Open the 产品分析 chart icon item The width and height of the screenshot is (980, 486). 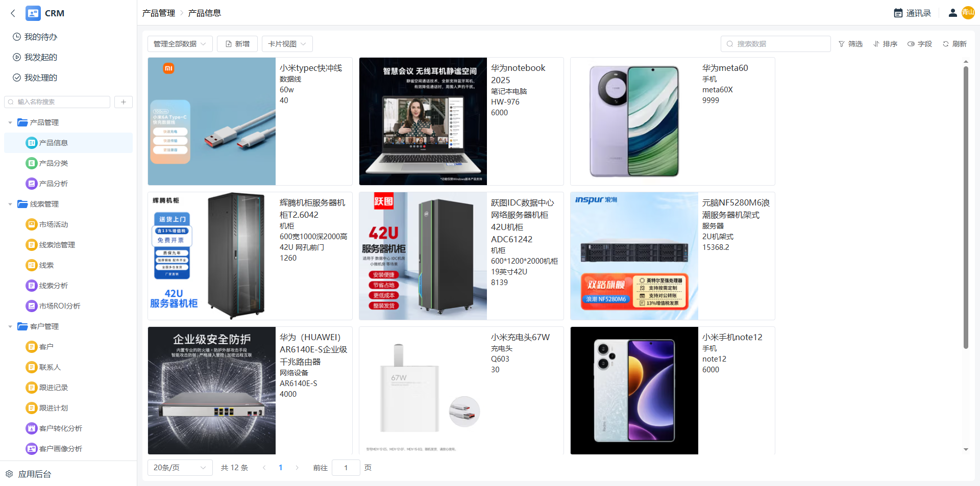point(31,184)
